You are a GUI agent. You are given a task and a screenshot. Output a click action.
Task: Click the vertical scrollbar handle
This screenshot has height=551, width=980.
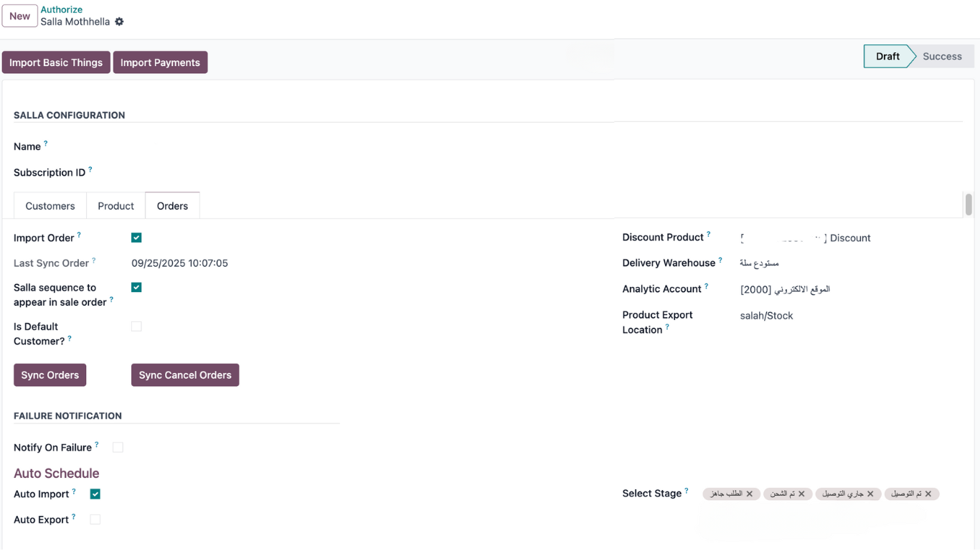tap(969, 204)
